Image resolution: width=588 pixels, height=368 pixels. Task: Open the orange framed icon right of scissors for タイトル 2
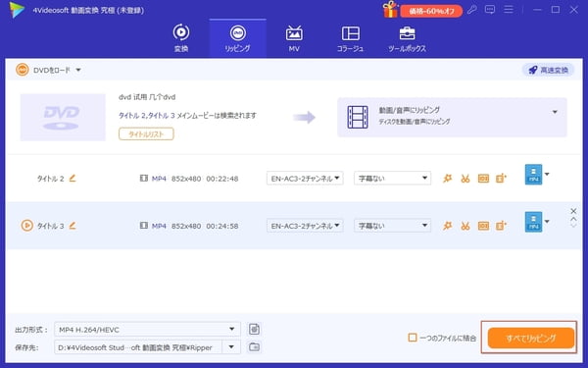coord(483,179)
